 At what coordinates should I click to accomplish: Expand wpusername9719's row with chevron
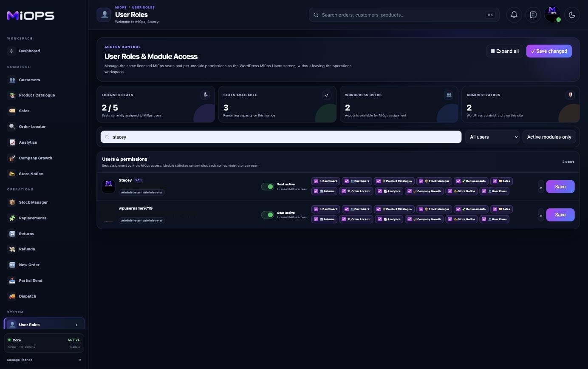[541, 215]
